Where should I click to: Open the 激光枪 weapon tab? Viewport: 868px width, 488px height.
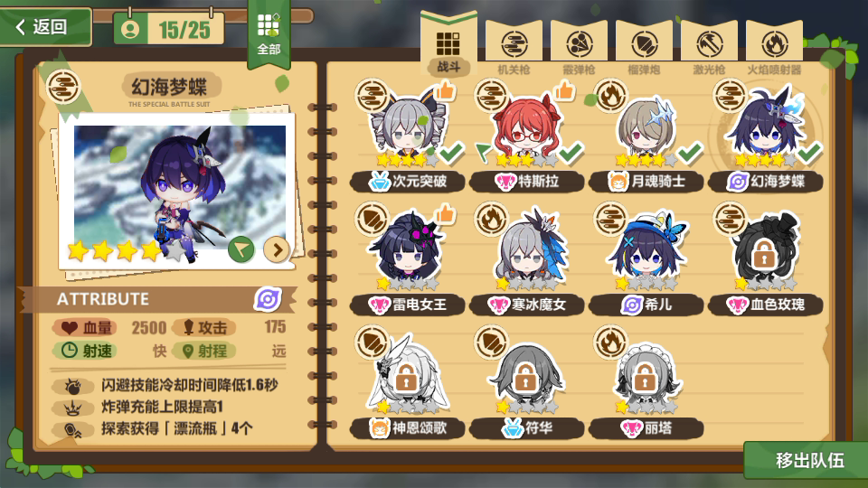click(709, 49)
